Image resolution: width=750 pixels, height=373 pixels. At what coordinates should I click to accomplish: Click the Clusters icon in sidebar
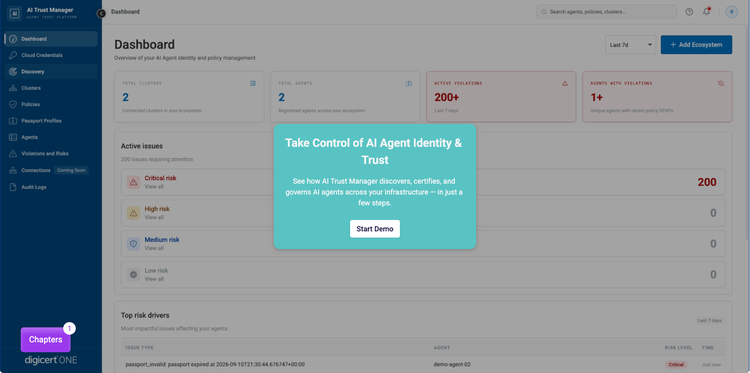coord(13,88)
